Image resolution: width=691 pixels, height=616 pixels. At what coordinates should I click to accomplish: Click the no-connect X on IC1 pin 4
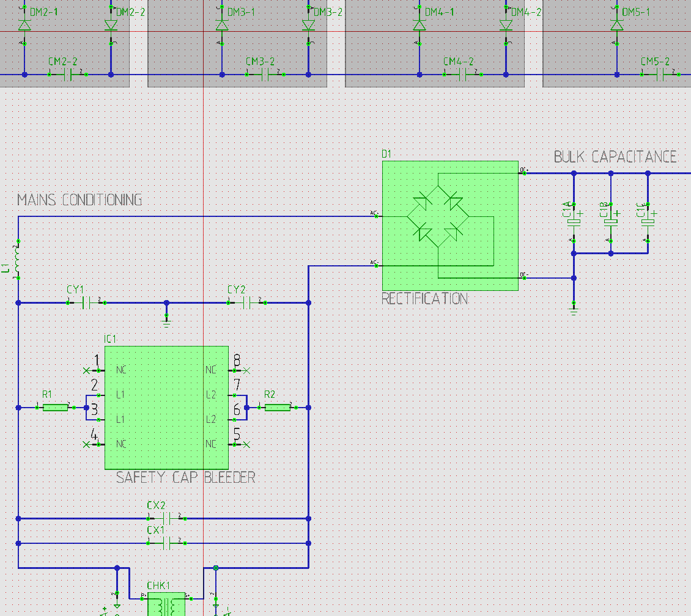(x=86, y=445)
